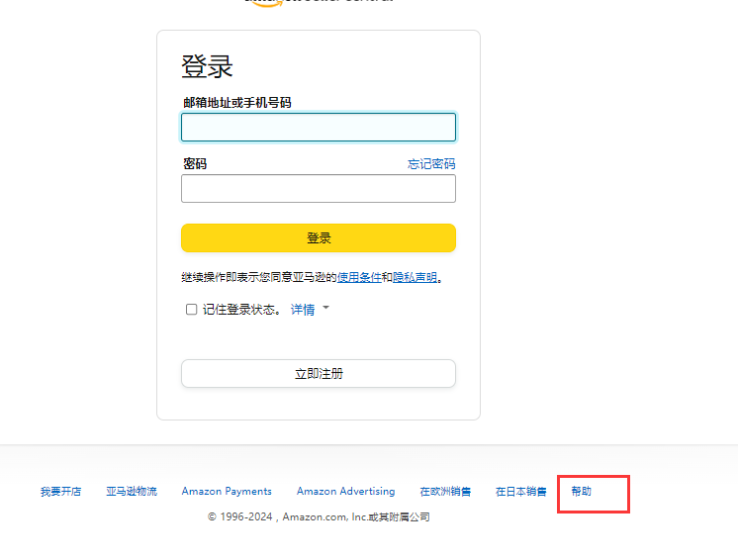Viewport: 738px width, 560px height.
Task: Click the 1996-2024 Amazon.com copyright text
Action: (319, 516)
